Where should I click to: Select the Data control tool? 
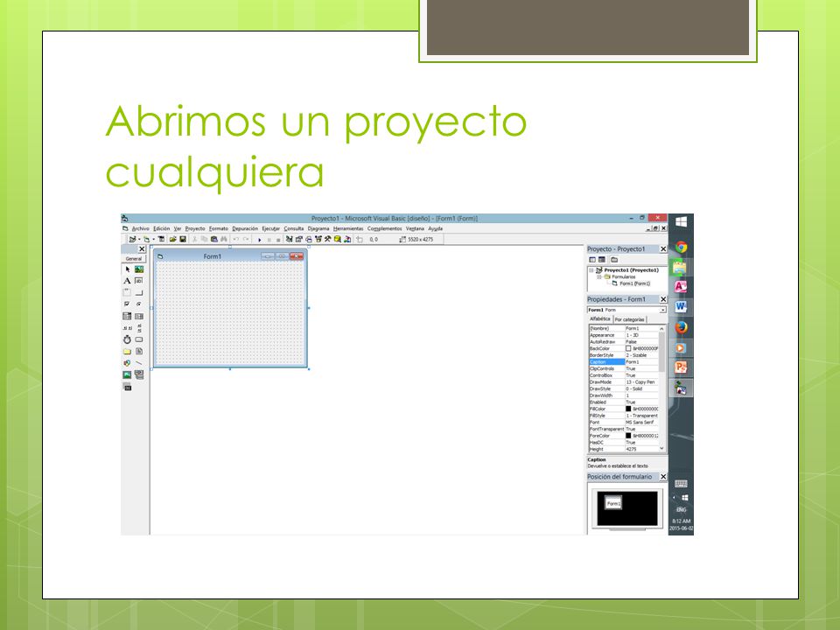[139, 375]
